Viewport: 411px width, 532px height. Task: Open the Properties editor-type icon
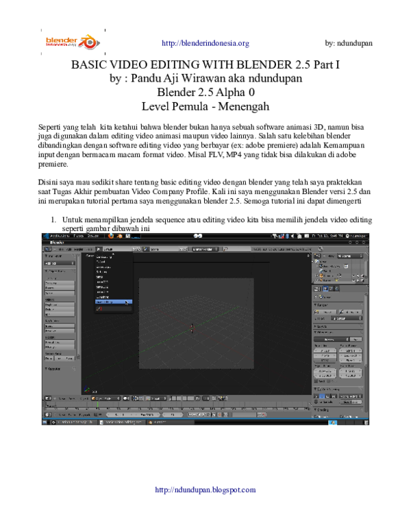(x=317, y=289)
